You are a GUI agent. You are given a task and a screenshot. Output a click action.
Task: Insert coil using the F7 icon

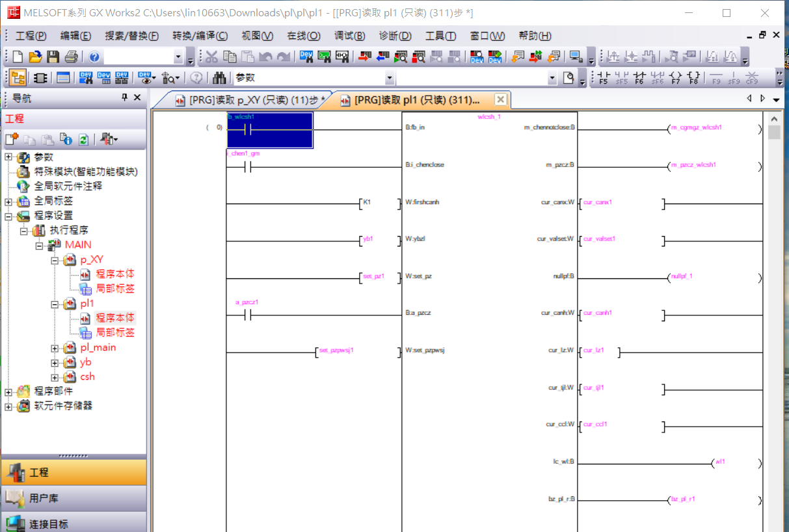(x=675, y=78)
